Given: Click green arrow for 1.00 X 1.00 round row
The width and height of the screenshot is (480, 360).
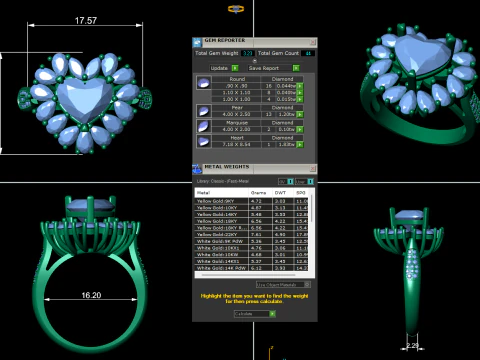Looking at the screenshot, I should [x=300, y=99].
